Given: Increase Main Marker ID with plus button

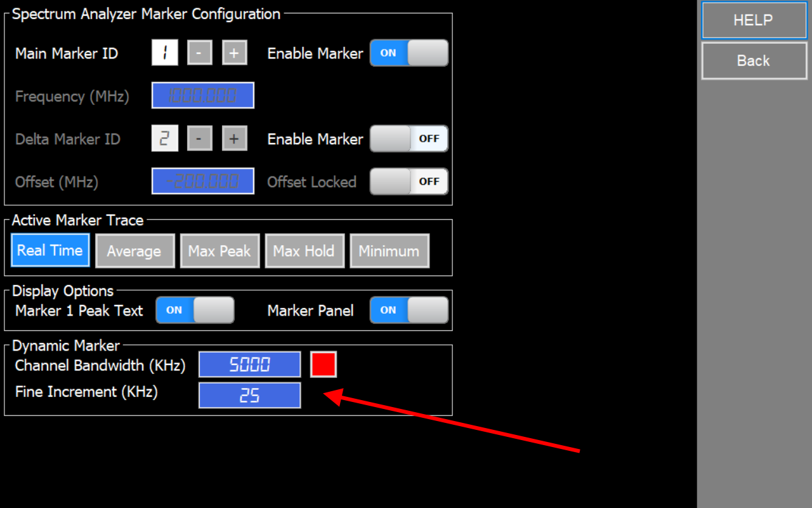Looking at the screenshot, I should (x=234, y=53).
